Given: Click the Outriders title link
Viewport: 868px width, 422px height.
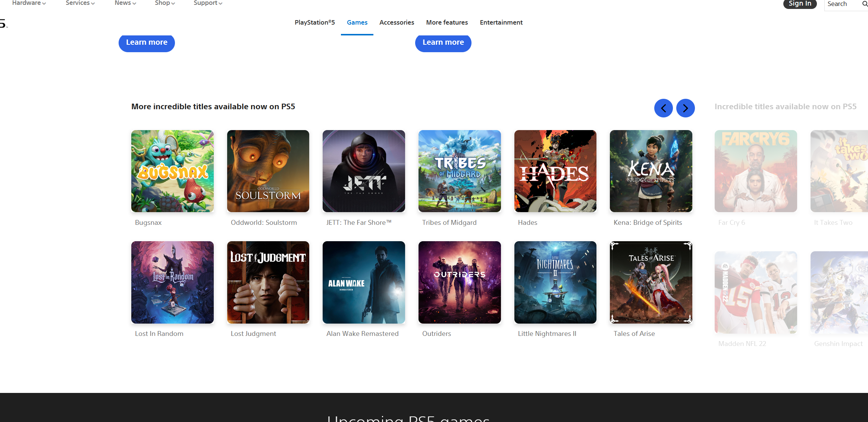Looking at the screenshot, I should (436, 334).
